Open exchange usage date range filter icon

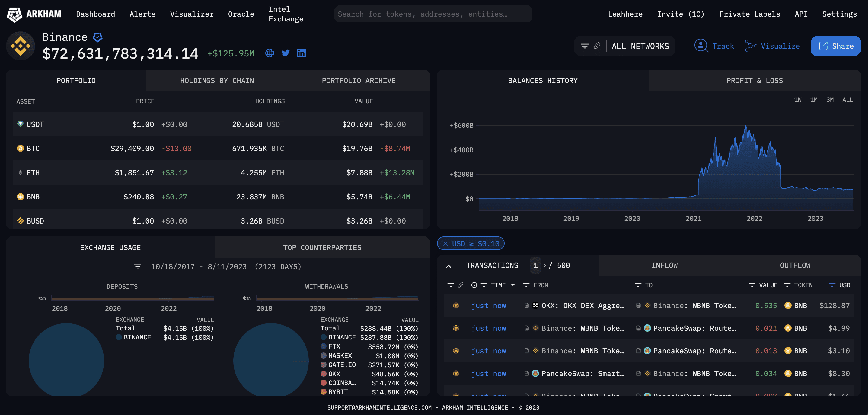tap(138, 266)
